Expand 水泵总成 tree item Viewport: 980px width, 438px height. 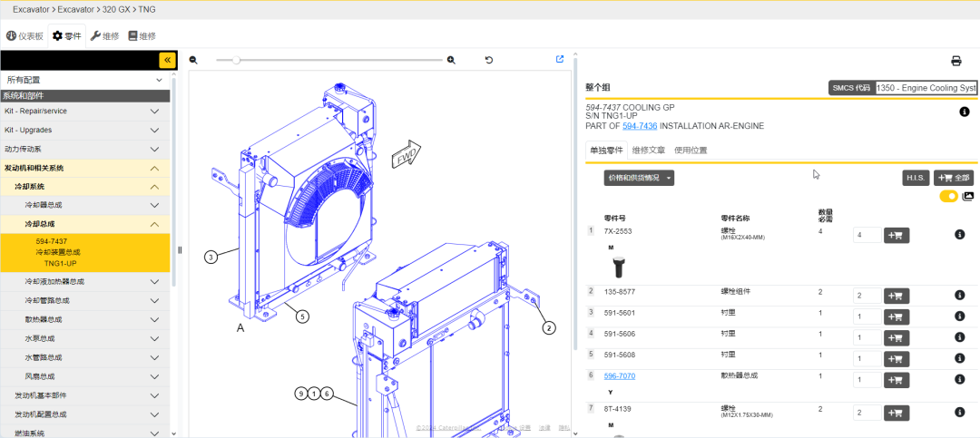pyautogui.click(x=85, y=338)
